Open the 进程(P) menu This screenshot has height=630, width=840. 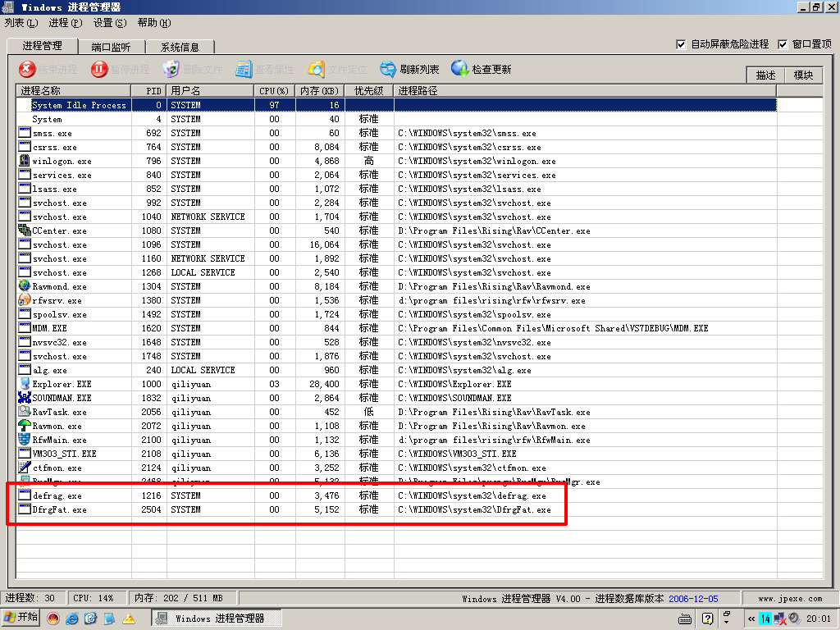66,23
